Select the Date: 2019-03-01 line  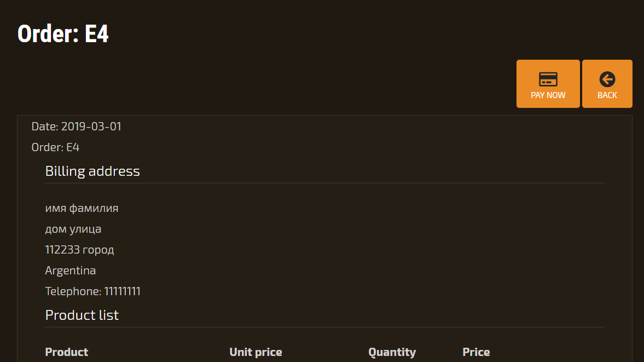point(77,127)
